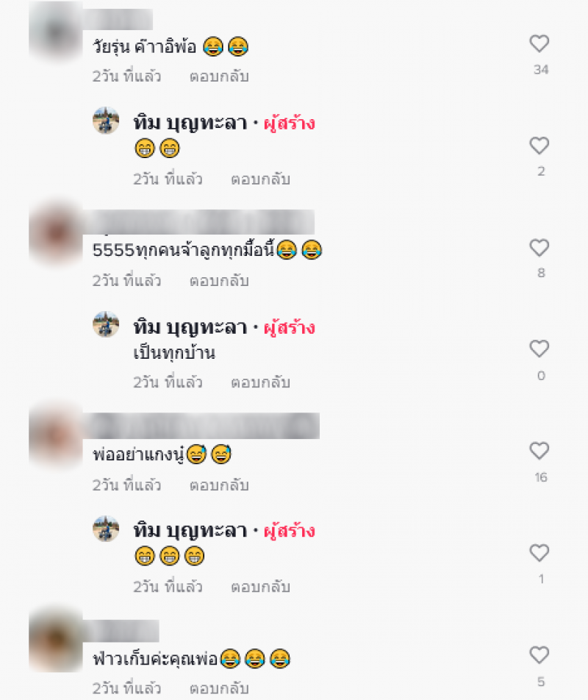The width and height of the screenshot is (588, 700).
Task: Reply to the '5555ทุกคน' comment
Action: (219, 281)
